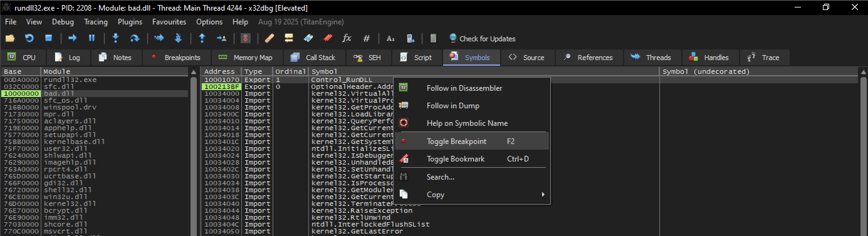Click the Step Into toolbar icon

click(116, 38)
